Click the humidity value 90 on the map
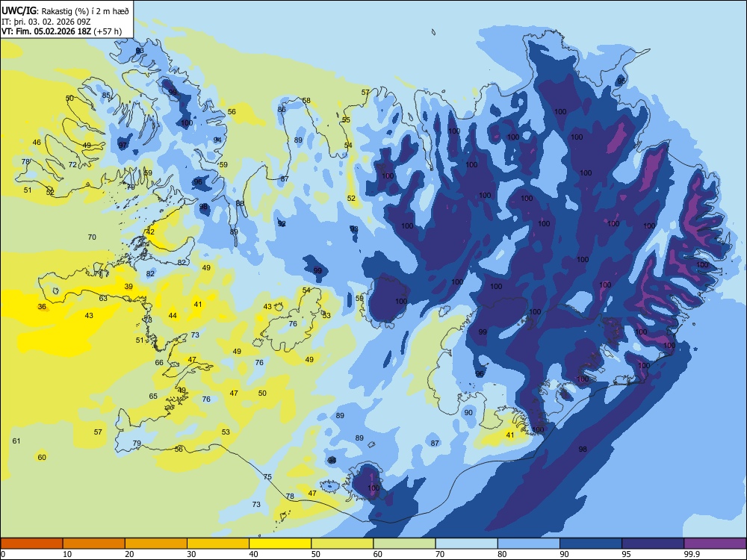The width and height of the screenshot is (747, 560). tap(468, 412)
